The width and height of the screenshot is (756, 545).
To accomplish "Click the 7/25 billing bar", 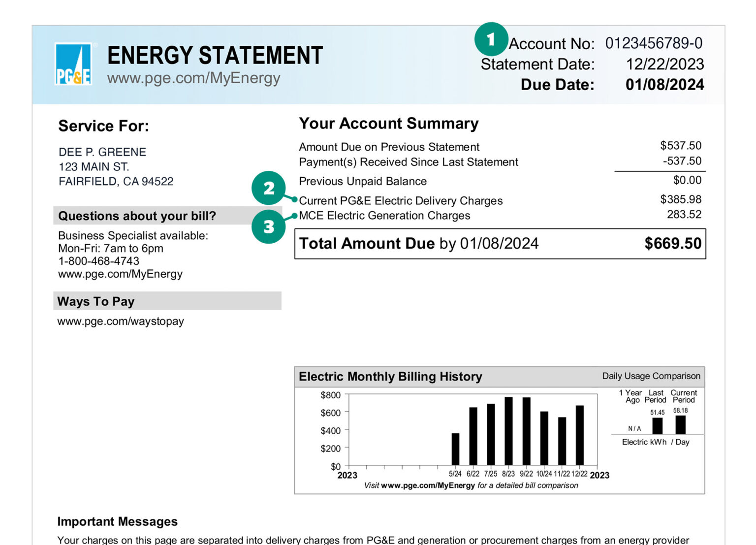I will [491, 435].
